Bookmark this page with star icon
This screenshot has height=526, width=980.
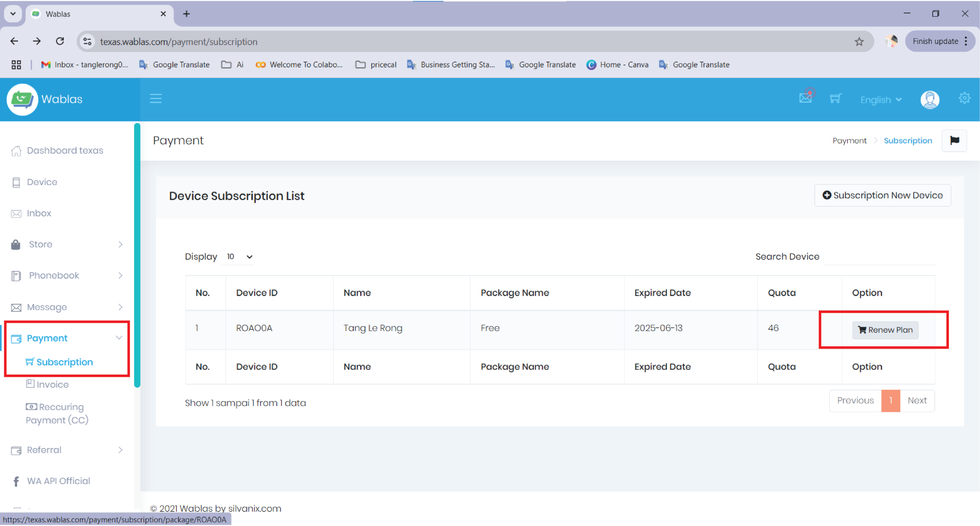tap(859, 41)
